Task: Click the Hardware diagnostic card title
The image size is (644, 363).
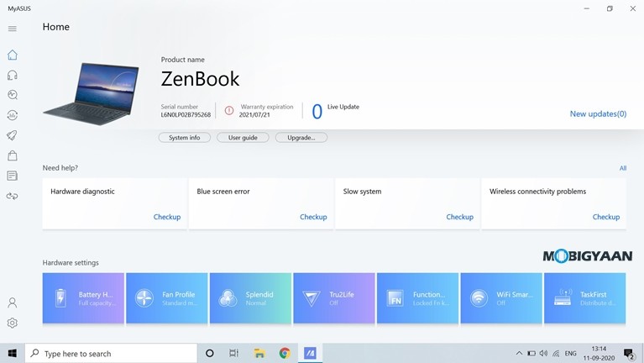Action: point(82,192)
